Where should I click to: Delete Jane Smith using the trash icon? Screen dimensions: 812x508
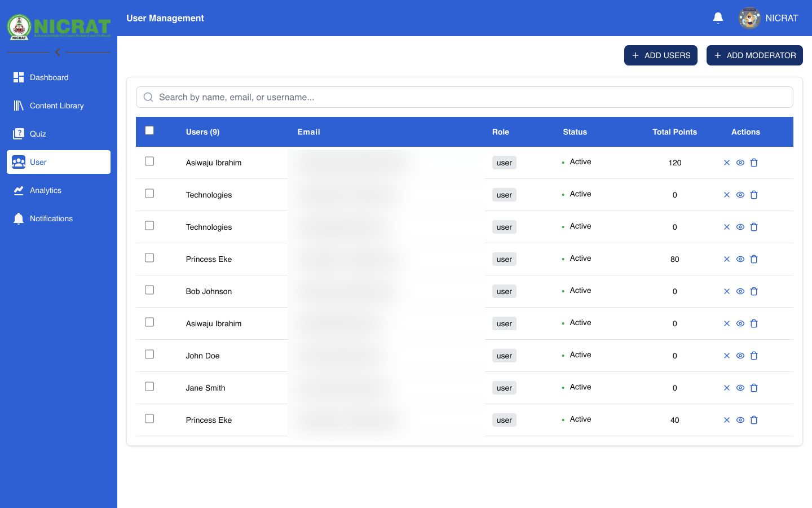(754, 388)
